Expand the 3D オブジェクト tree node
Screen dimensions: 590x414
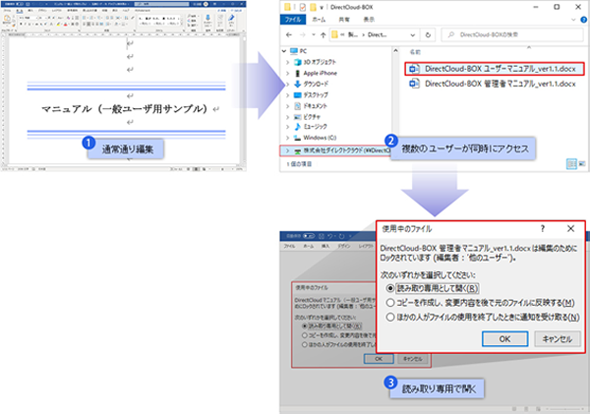[x=288, y=62]
